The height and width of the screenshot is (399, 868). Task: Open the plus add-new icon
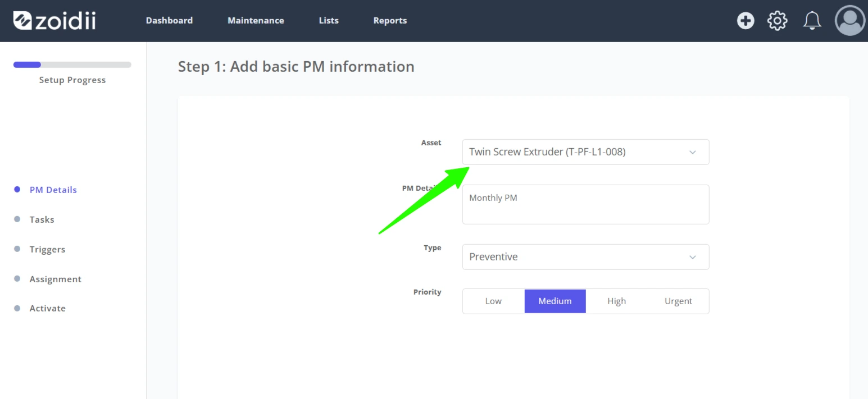point(746,21)
